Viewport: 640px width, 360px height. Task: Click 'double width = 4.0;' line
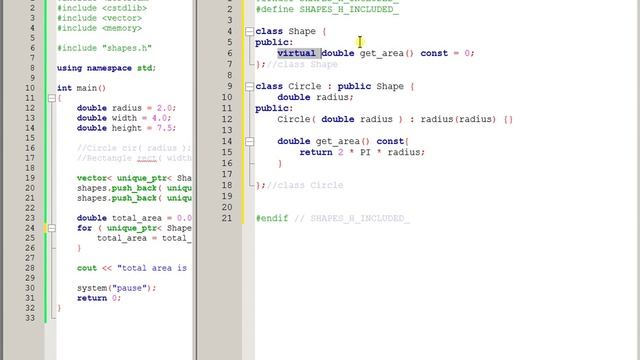click(x=124, y=118)
